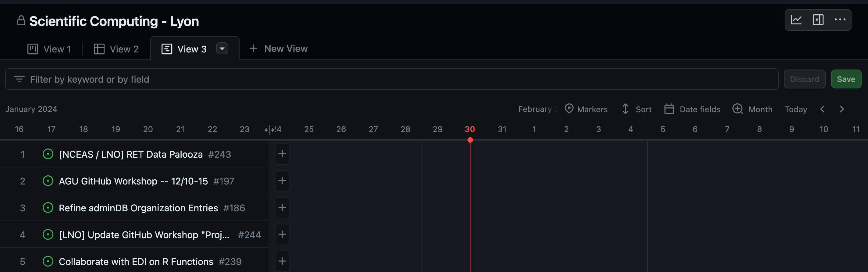868x272 pixels.
Task: Add date for AGU GitHub Workshop row
Action: 282,181
